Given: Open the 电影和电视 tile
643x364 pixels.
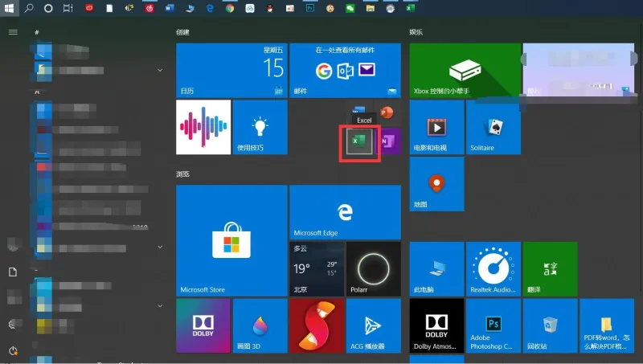Looking at the screenshot, I should point(436,127).
